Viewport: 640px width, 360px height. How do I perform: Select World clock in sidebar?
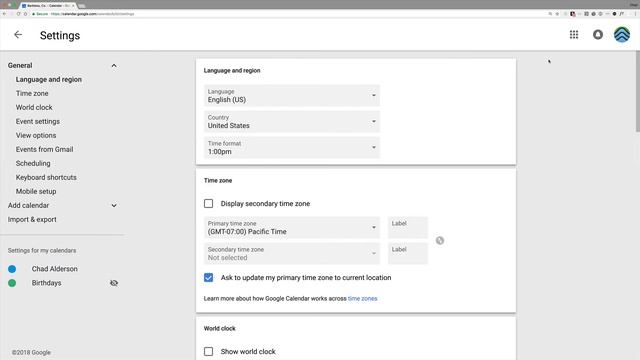[x=34, y=107]
